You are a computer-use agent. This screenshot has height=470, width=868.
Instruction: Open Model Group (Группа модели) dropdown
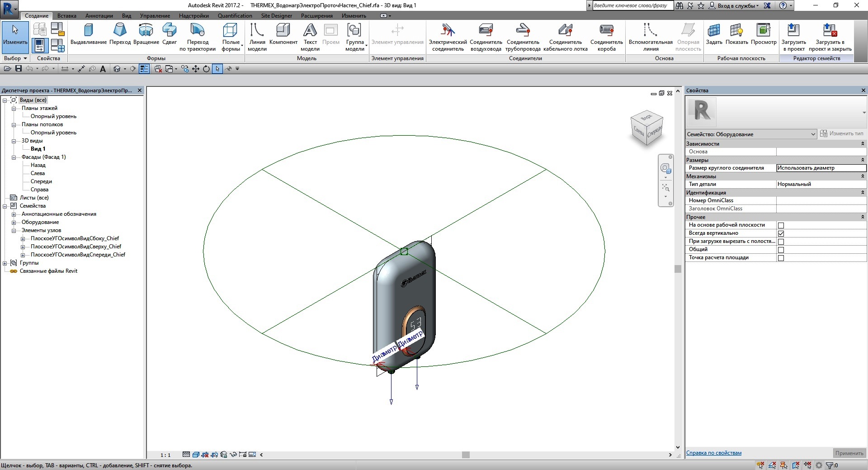[355, 37]
